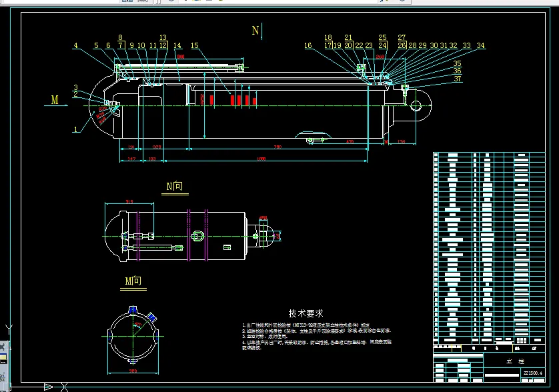This screenshot has height=392, width=559.
Task: Click the red 110 dimension value
Action: pyautogui.click(x=131, y=147)
